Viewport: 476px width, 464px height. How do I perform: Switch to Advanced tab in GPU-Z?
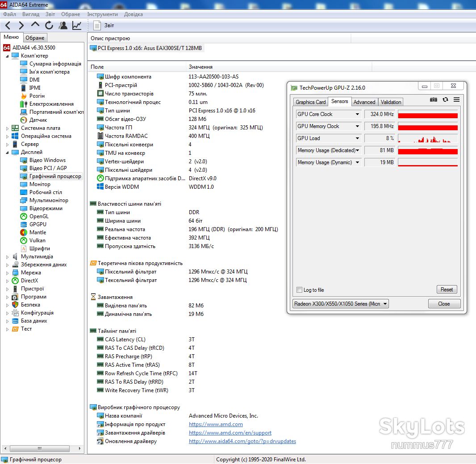[364, 102]
